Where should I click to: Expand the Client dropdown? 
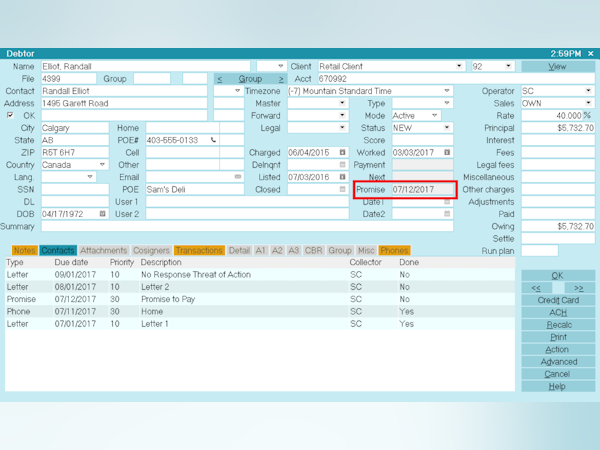[459, 66]
